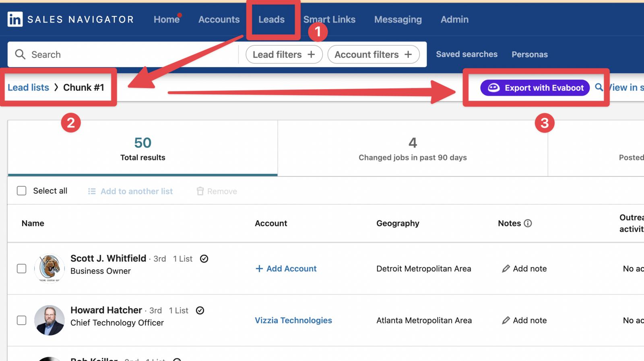
Task: Open the Admin menu item
Action: coord(454,19)
